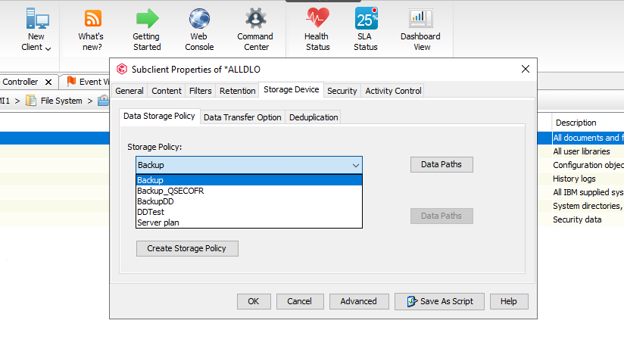Screen dimensions: 624x364
Task: Select the 'All documents and' highlighted row
Action: coord(588,138)
